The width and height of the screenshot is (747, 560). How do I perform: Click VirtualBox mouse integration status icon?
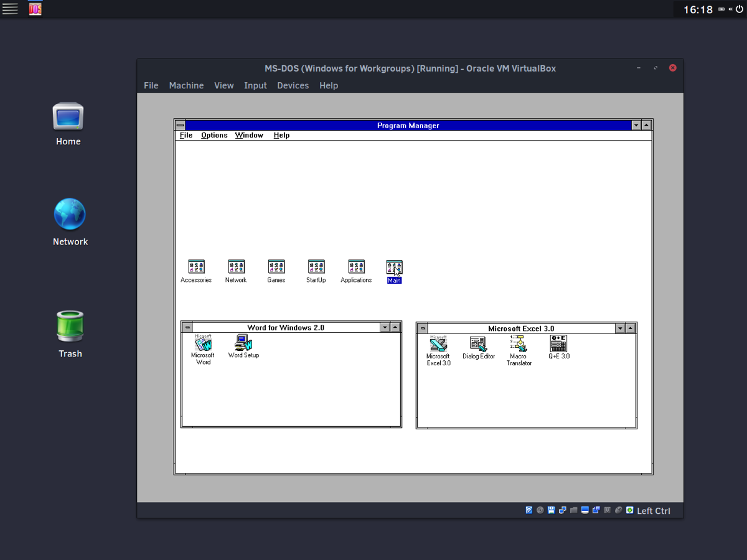618,510
